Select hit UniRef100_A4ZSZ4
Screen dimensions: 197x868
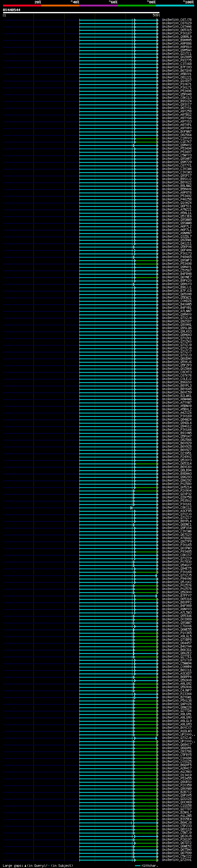point(177,413)
